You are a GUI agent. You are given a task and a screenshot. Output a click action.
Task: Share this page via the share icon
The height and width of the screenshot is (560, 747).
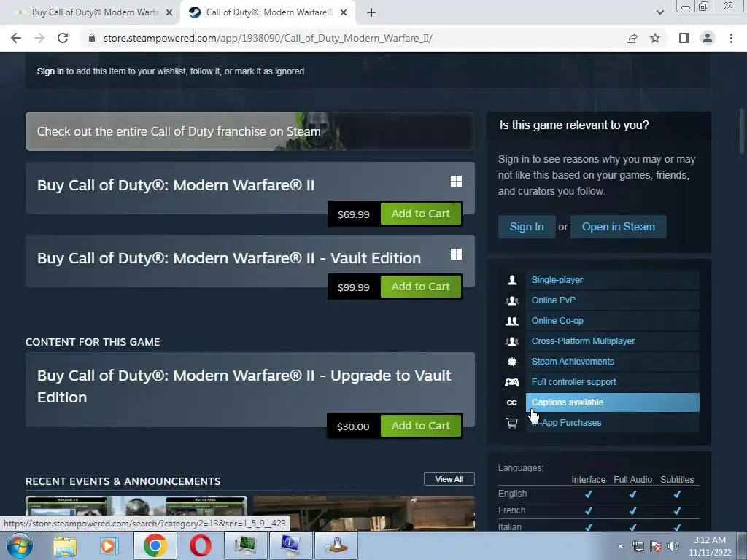click(632, 38)
